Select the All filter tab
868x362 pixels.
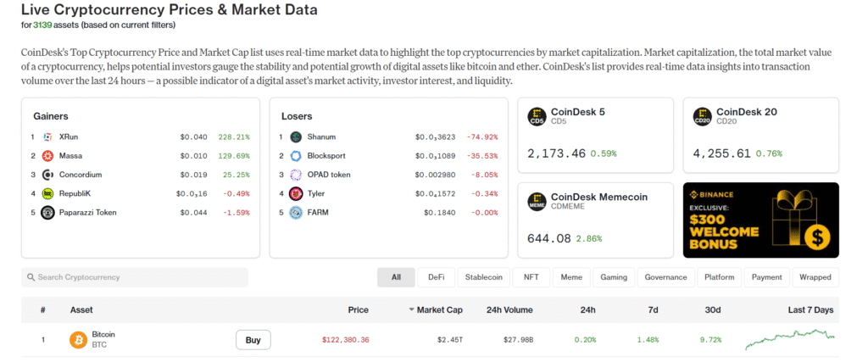[x=396, y=277]
